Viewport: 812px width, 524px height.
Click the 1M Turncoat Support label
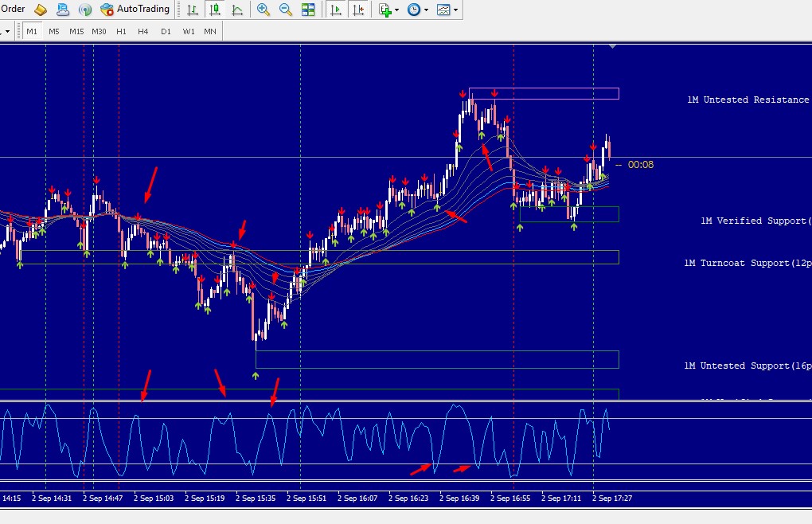pyautogui.click(x=748, y=263)
